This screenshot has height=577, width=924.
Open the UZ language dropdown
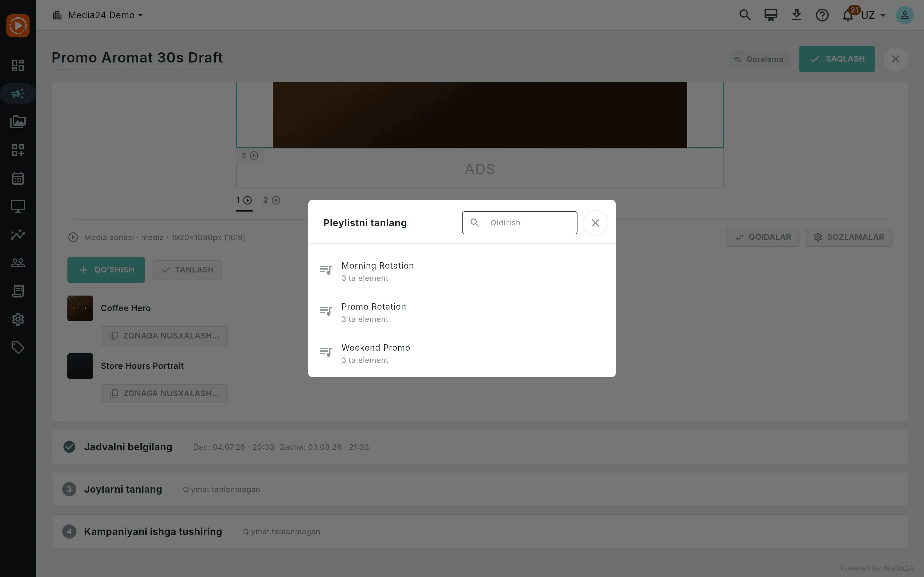click(873, 15)
